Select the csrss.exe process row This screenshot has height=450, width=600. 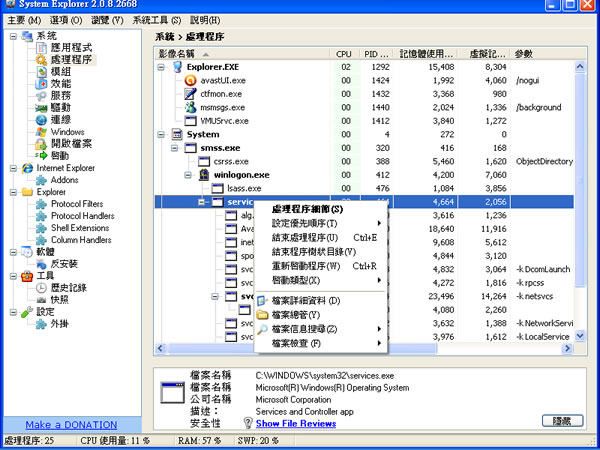click(x=364, y=161)
